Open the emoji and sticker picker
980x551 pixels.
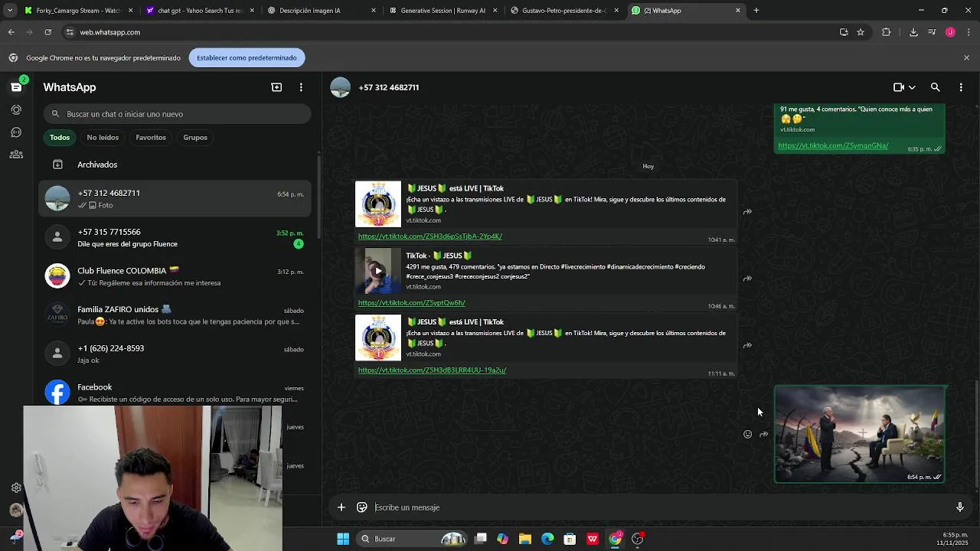362,507
